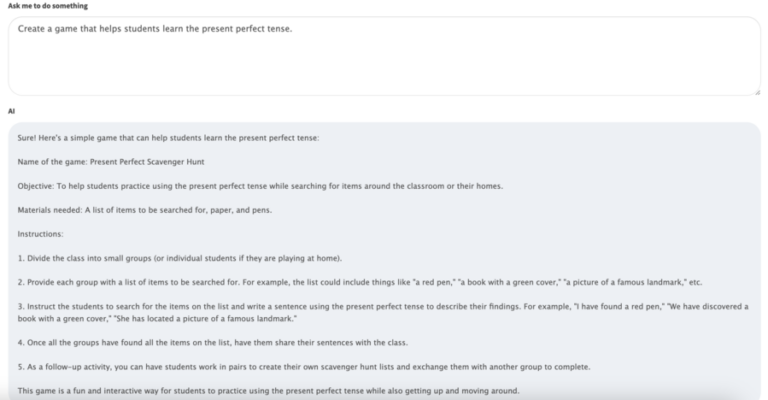The image size is (768, 400).
Task: Click the textarea resize handle corner
Action: coord(755,91)
